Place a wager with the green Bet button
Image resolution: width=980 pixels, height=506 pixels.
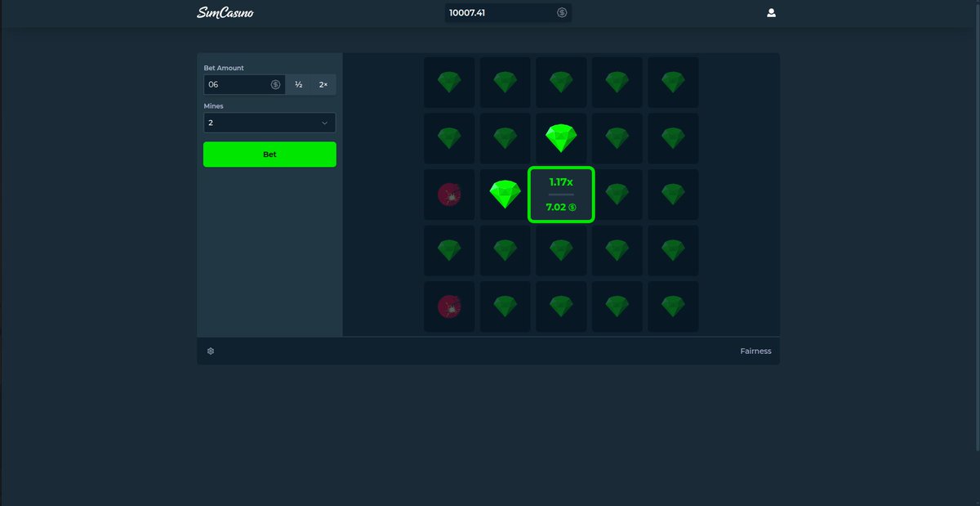coord(269,154)
